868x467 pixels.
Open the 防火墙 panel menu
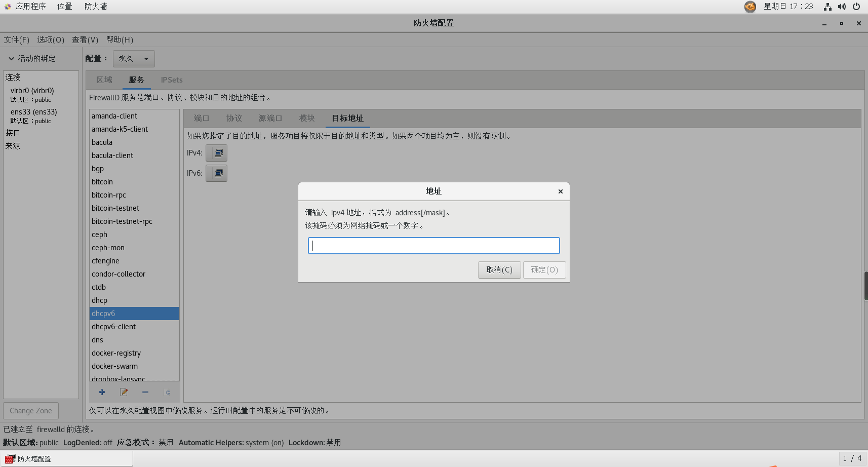tap(96, 7)
